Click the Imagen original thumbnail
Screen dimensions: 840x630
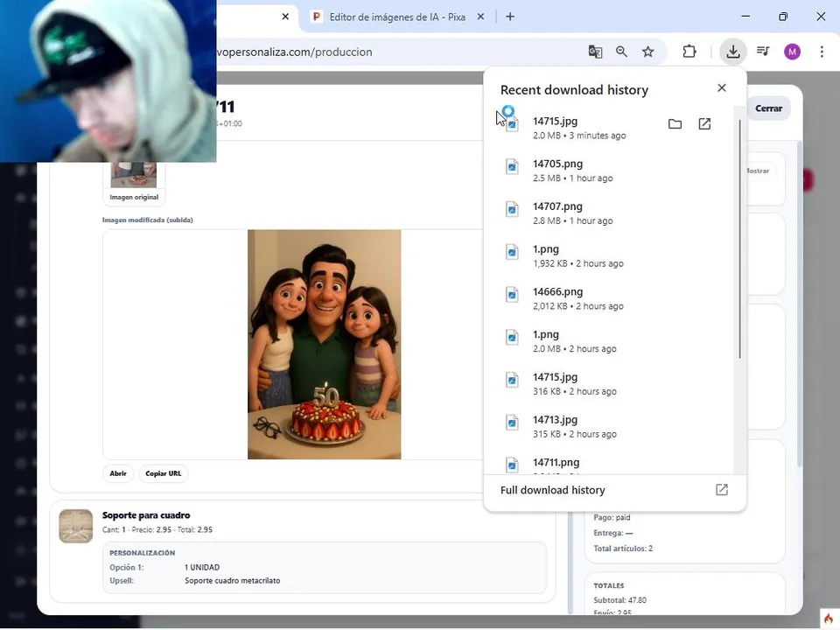tap(134, 175)
